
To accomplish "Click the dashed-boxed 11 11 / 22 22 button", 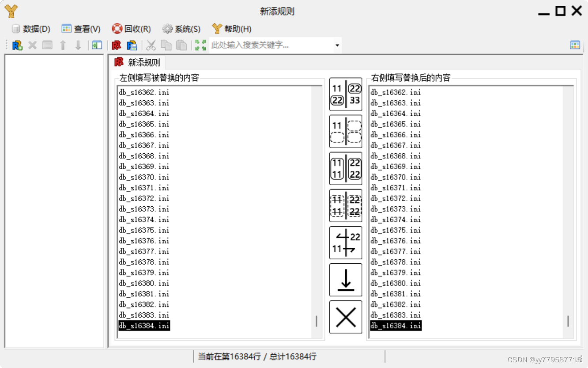I will 346,205.
